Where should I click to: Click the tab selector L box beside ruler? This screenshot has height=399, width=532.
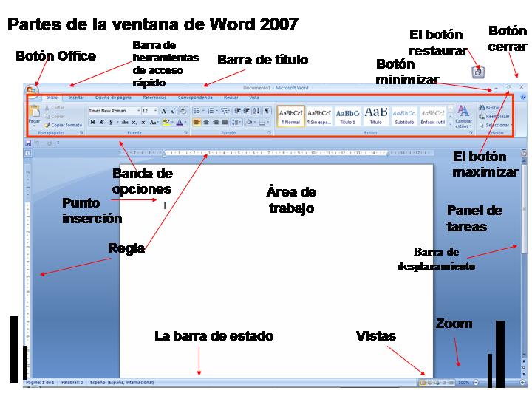click(x=28, y=154)
